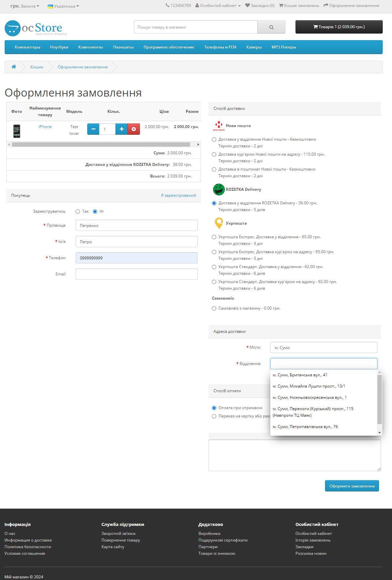
Task: Choose Так for registration
Action: click(78, 211)
